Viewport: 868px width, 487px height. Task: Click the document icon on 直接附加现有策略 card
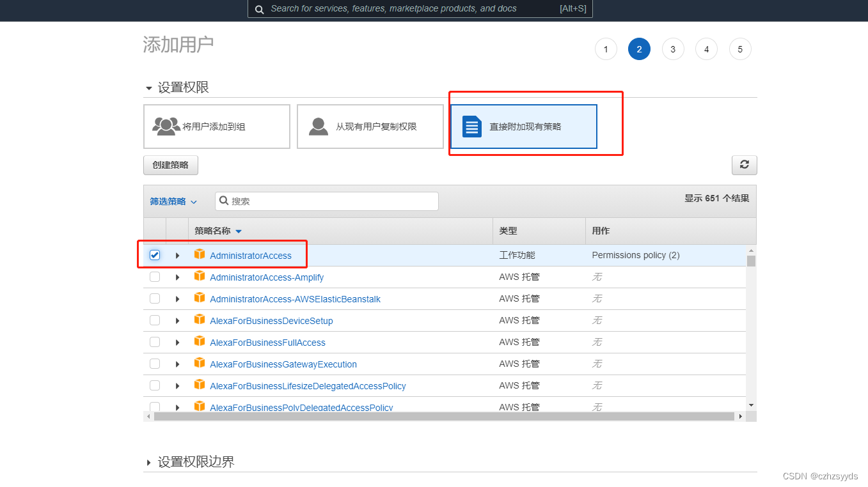click(x=471, y=126)
